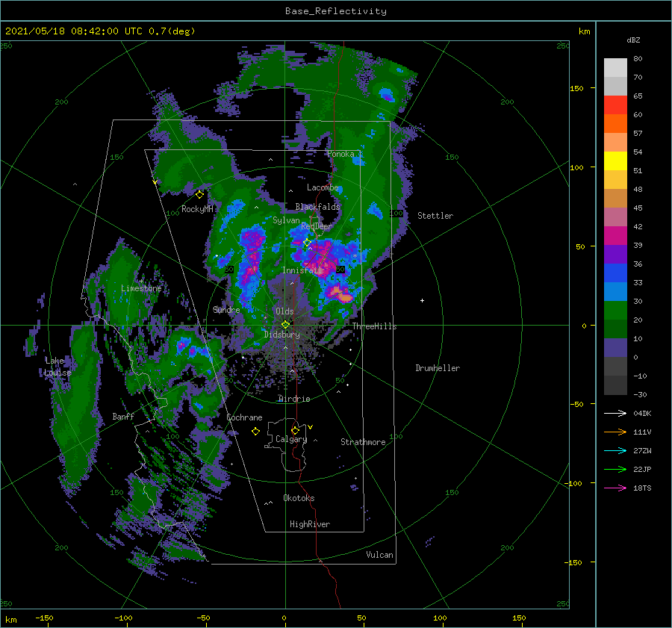The image size is (672, 628).
Task: Click the Limestone label
Action: pyautogui.click(x=141, y=288)
